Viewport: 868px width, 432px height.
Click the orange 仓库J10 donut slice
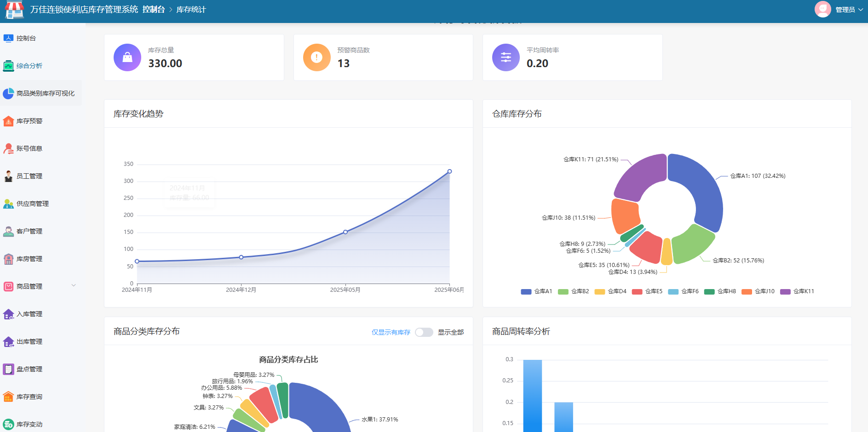[625, 216]
